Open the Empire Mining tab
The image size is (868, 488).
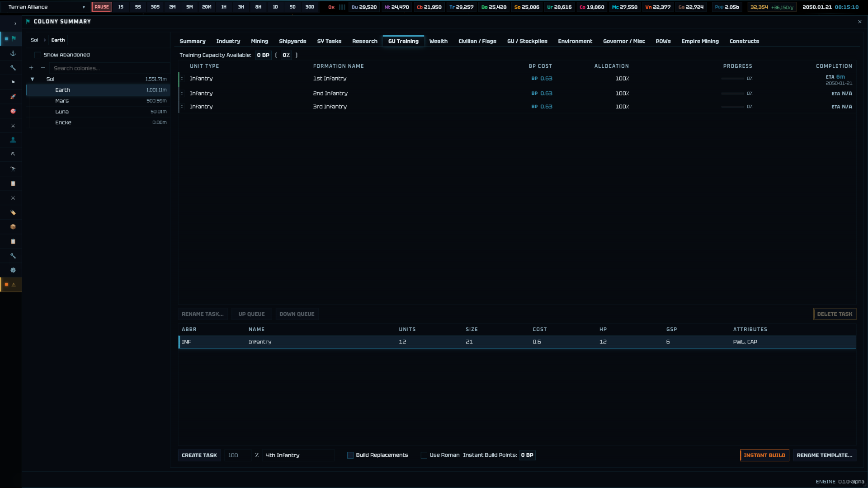[700, 41]
